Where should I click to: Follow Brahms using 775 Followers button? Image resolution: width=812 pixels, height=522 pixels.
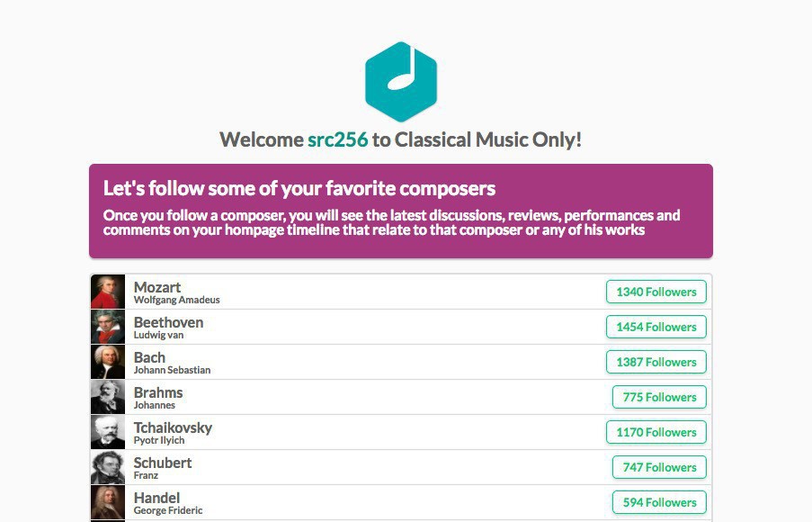[659, 397]
